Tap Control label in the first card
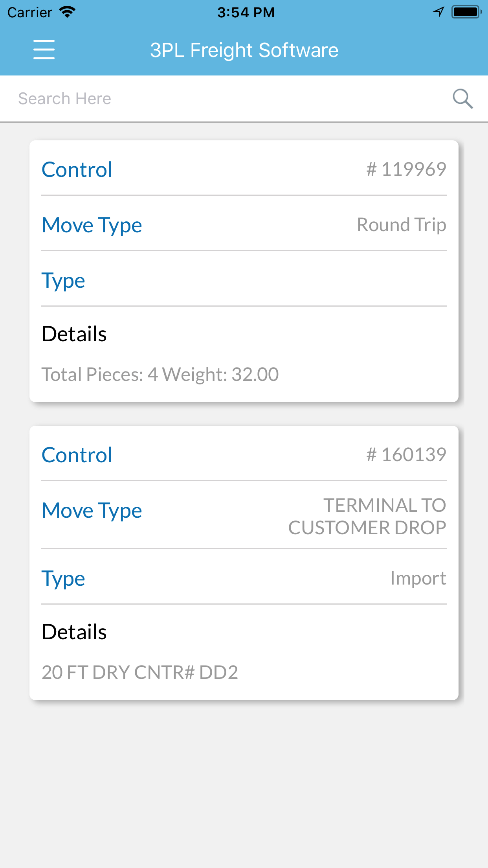This screenshot has width=488, height=868. 77,170
